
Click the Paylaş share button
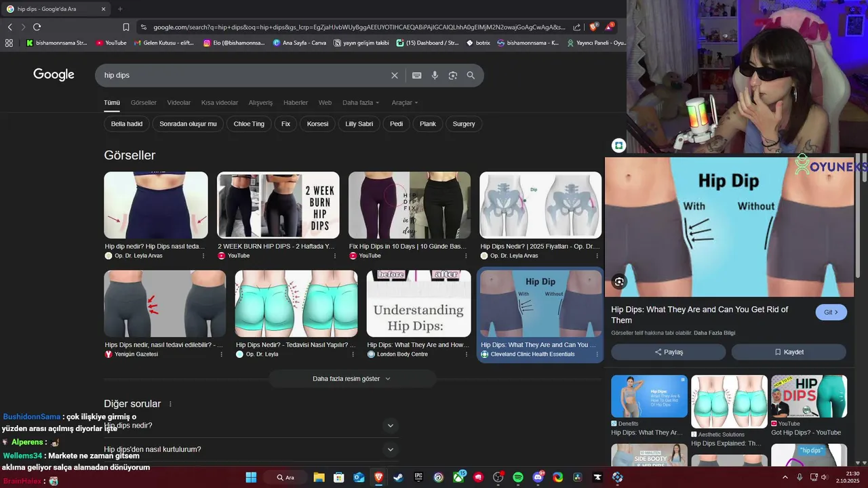[669, 352]
